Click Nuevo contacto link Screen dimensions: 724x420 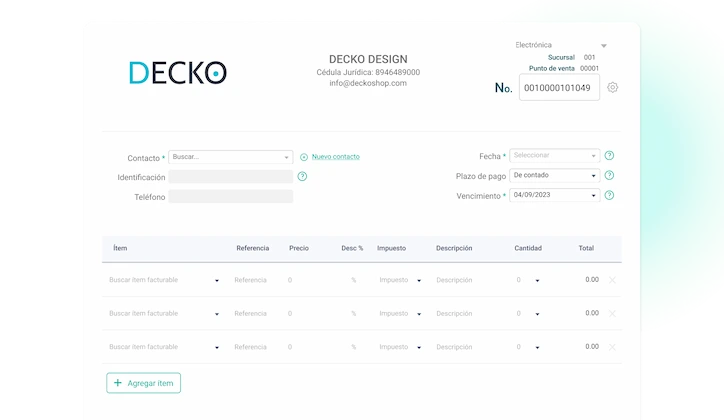click(x=336, y=157)
